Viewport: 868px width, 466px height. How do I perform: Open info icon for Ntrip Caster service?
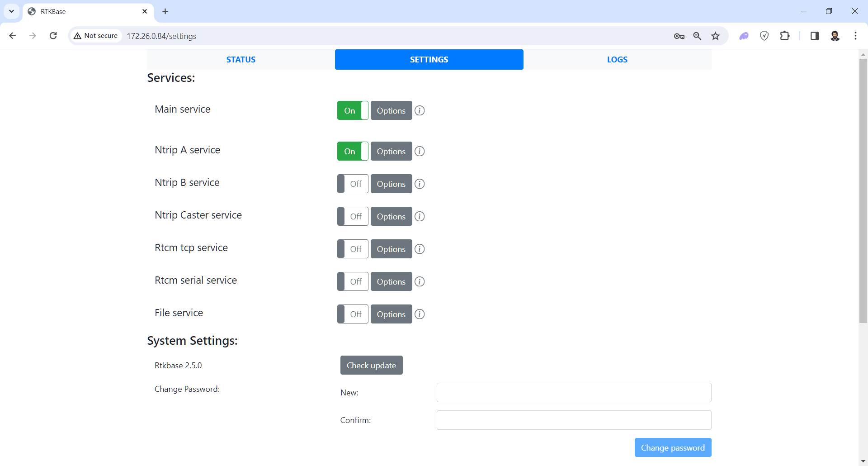point(420,216)
